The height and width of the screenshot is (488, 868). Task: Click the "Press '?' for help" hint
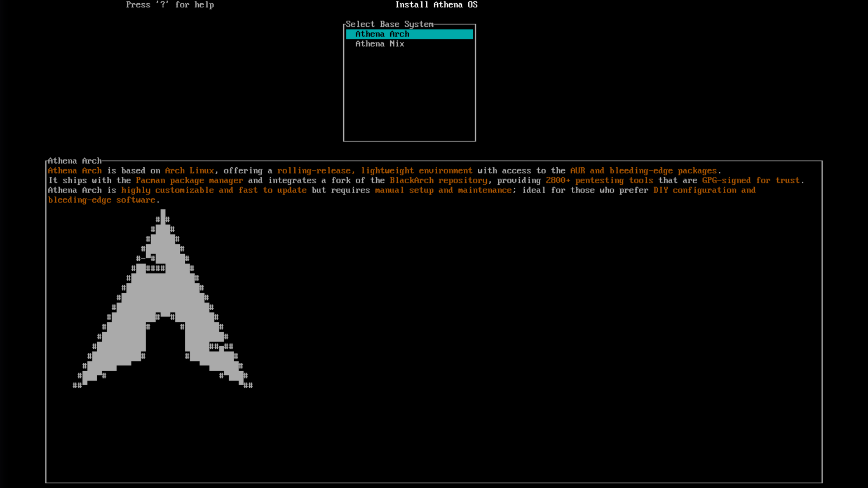[x=170, y=5]
